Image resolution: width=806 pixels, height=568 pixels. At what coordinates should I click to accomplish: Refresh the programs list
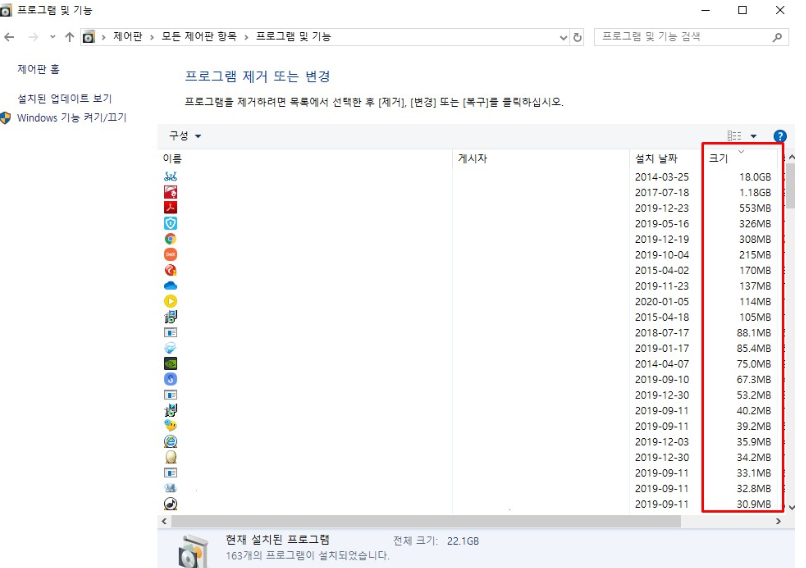[577, 38]
